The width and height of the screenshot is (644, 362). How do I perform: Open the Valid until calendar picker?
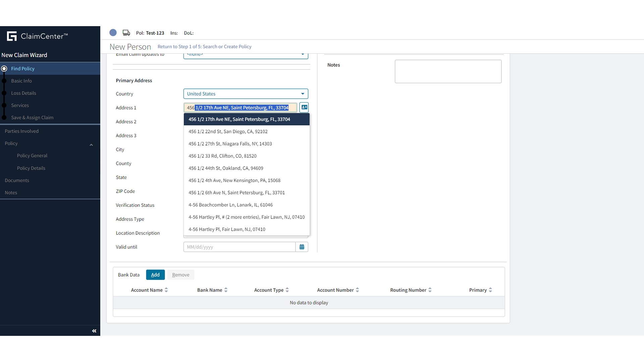pyautogui.click(x=302, y=247)
